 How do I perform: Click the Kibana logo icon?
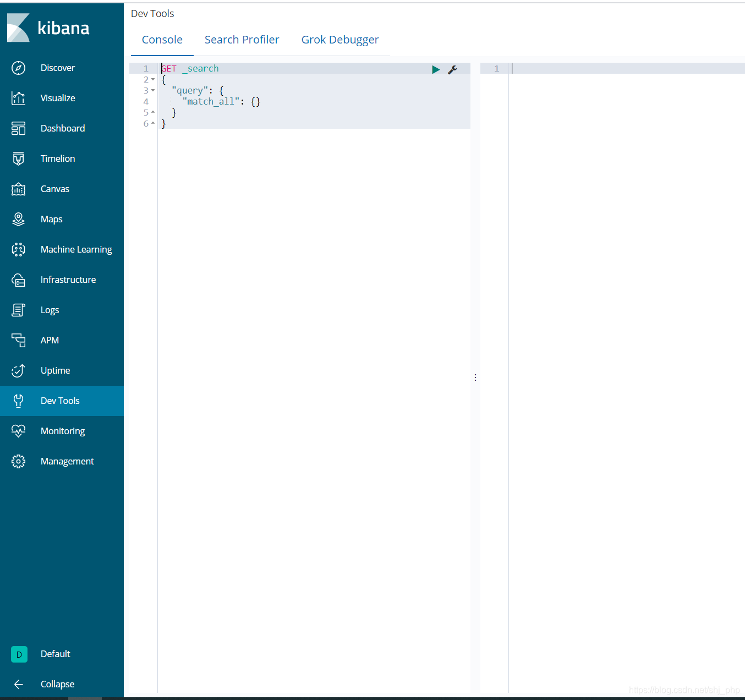(x=18, y=28)
